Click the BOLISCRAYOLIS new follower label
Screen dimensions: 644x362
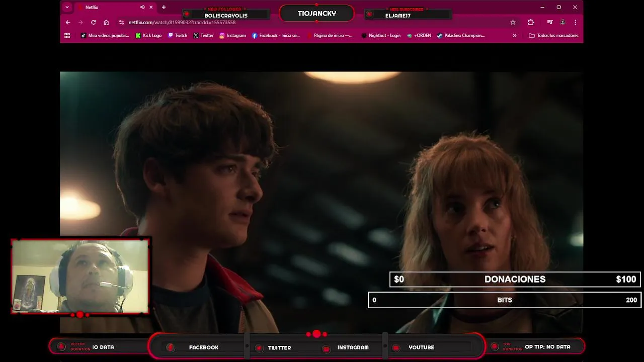226,16
